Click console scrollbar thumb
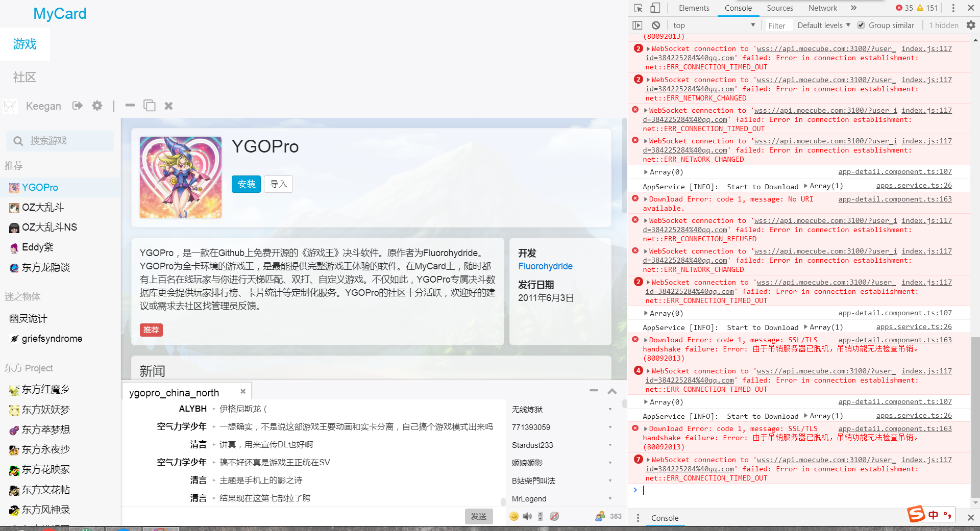This screenshot has width=980, height=531. tap(975, 417)
